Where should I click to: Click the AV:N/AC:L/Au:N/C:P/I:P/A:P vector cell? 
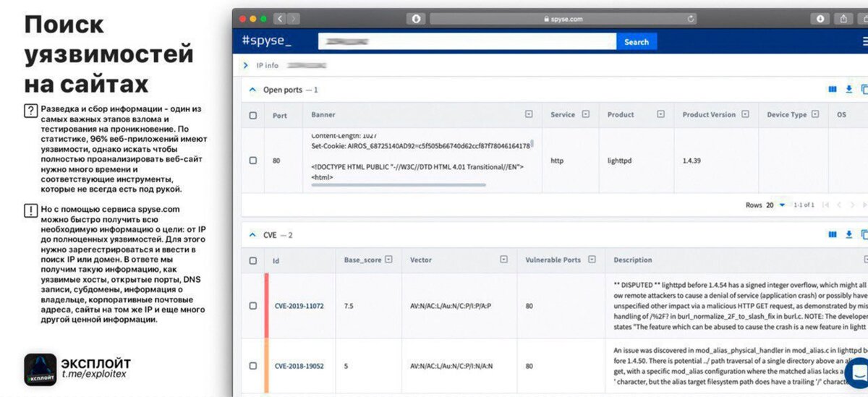pos(451,306)
